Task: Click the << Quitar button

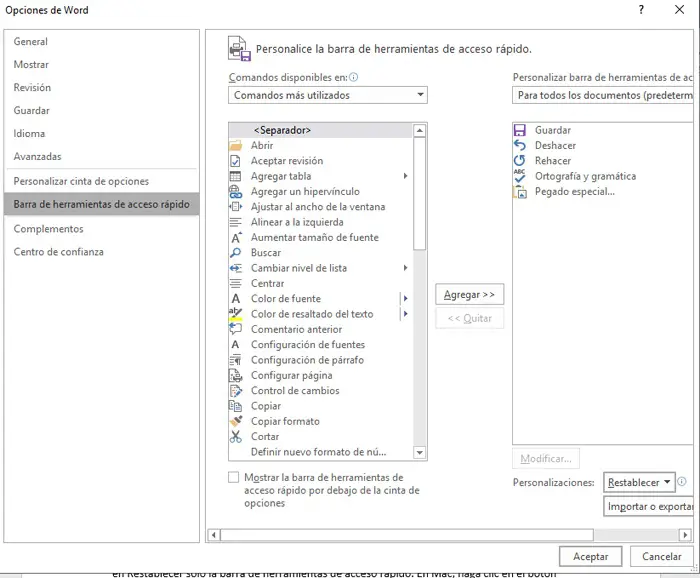Action: pos(470,318)
